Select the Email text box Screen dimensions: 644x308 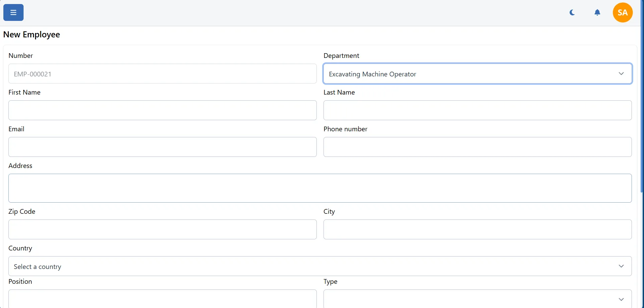162,147
